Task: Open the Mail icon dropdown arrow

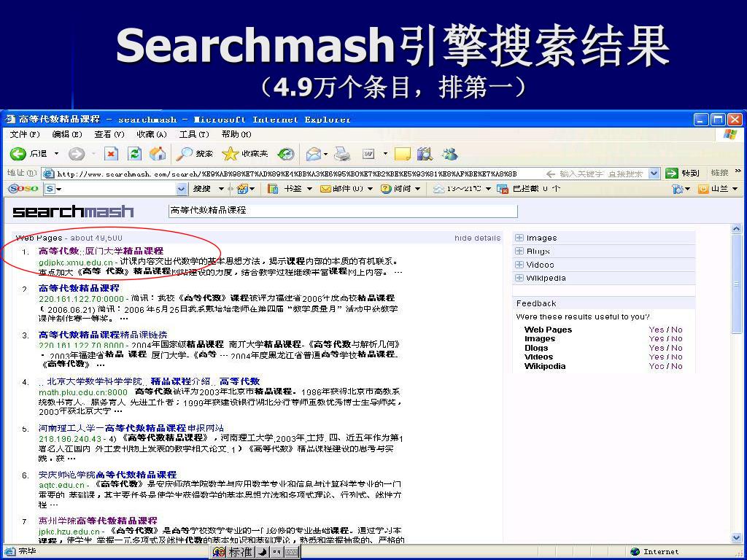Action: [x=326, y=154]
